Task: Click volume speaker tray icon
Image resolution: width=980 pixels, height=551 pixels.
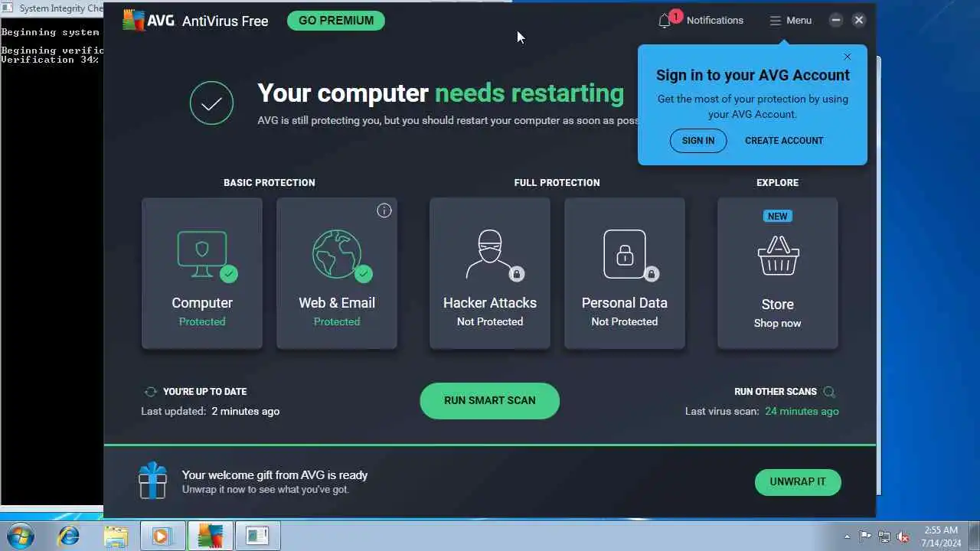Action: coord(903,536)
